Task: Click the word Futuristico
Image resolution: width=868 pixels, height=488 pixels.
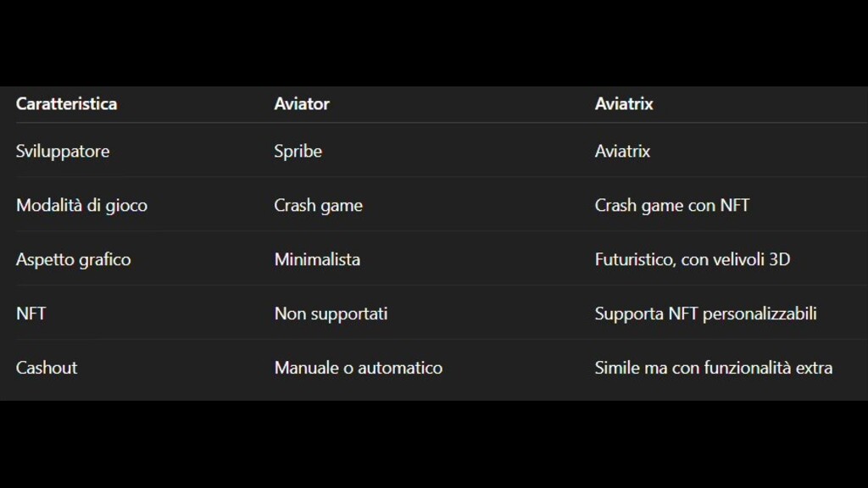Action: point(634,260)
